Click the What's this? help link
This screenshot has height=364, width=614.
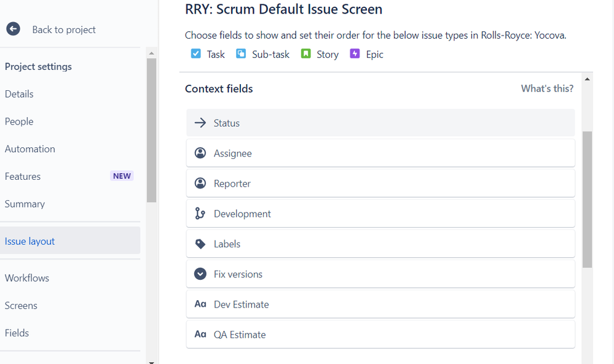coord(547,88)
